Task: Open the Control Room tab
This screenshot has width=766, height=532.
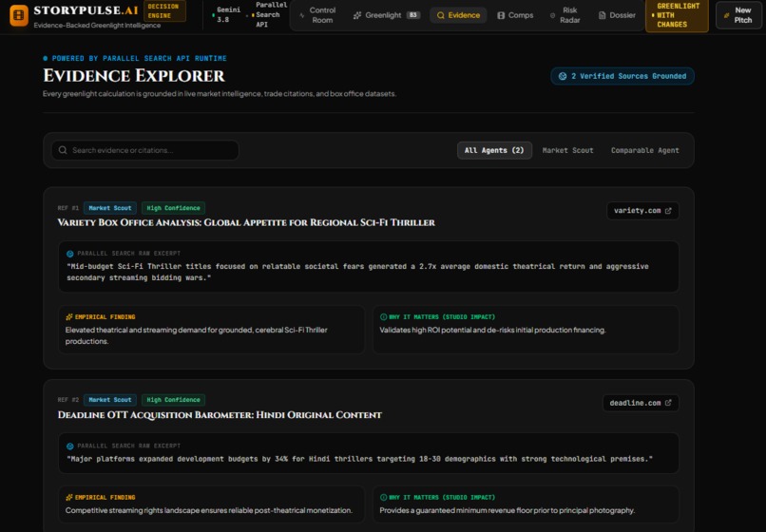Action: pos(317,15)
